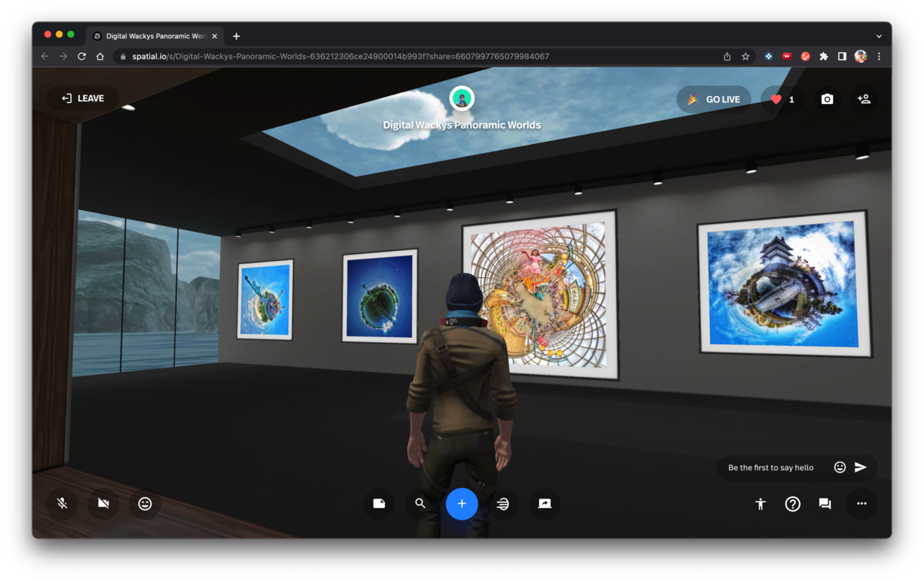Screen dimensions: 924x581
Task: Open the help question mark icon
Action: [x=793, y=504]
